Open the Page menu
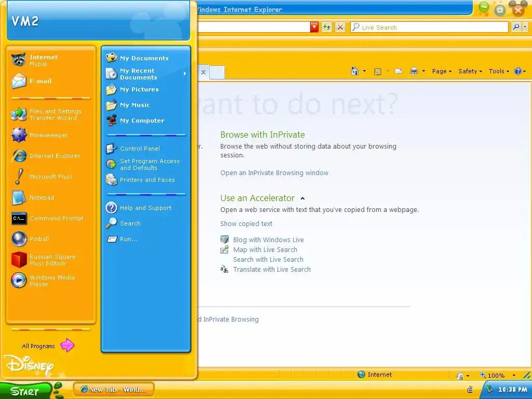 [442, 71]
